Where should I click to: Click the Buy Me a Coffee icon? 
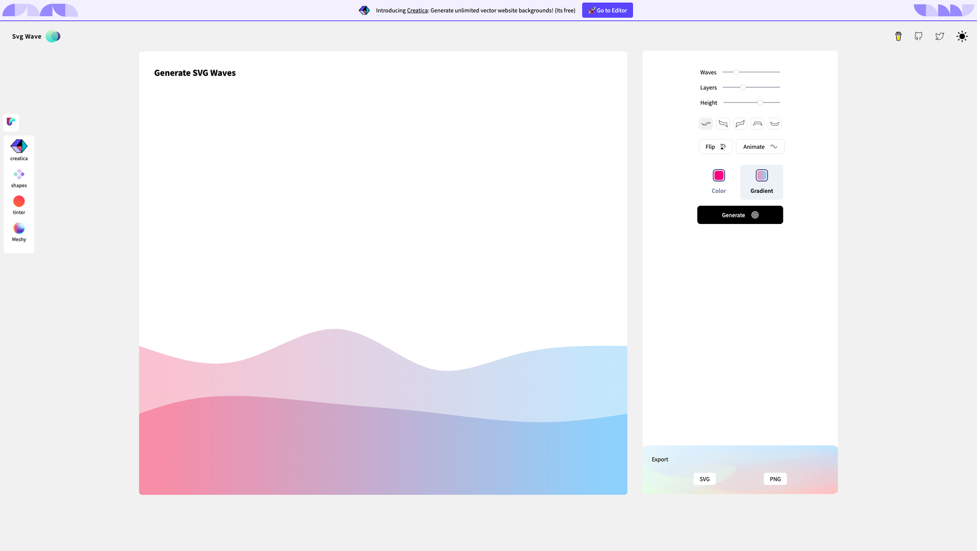(x=898, y=36)
